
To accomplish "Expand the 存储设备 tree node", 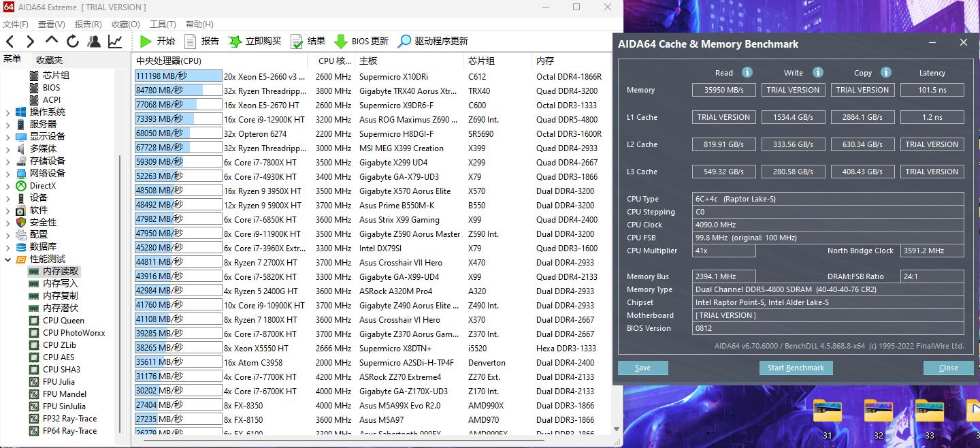I will click(7, 161).
